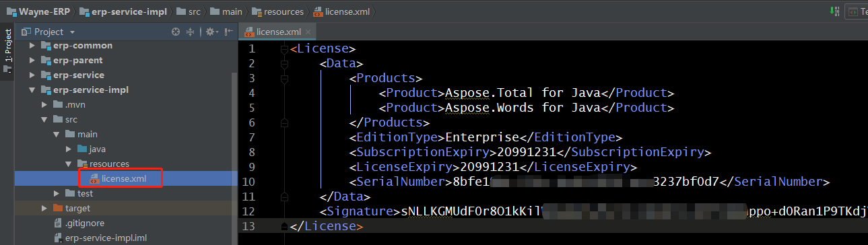This screenshot has height=245, width=868.
Task: Open the Project panel settings gear
Action: [x=211, y=32]
